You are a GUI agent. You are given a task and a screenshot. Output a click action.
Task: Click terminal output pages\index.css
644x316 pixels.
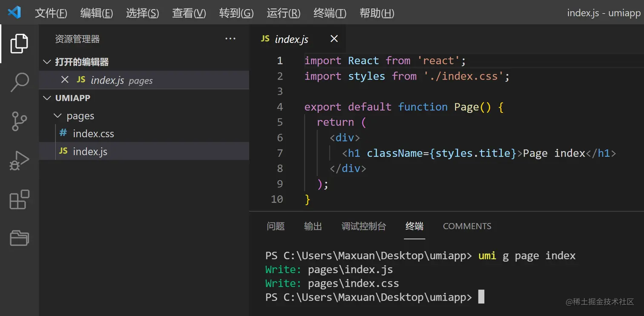point(353,283)
